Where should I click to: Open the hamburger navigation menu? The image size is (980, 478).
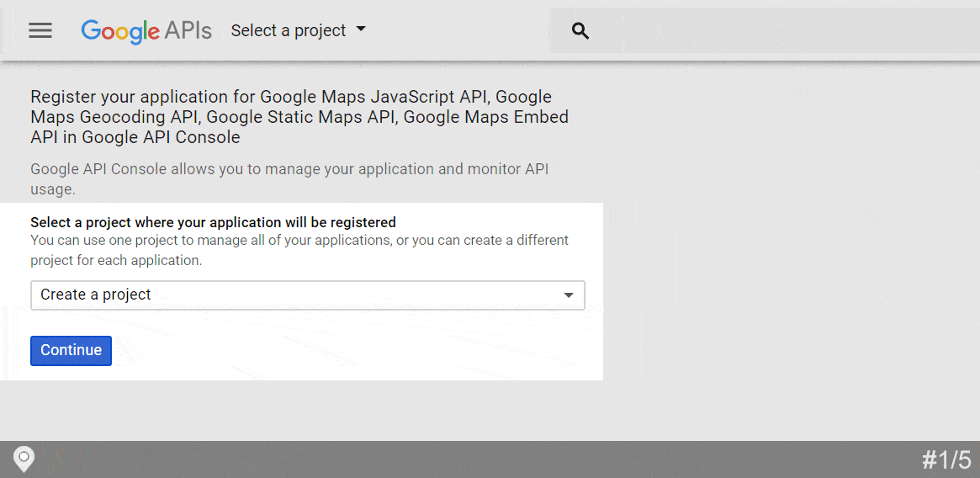(40, 30)
